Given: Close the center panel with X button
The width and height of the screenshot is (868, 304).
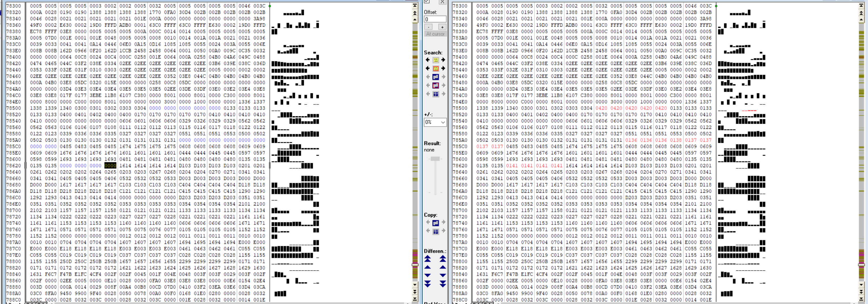Looking at the screenshot, I should coord(443,2).
